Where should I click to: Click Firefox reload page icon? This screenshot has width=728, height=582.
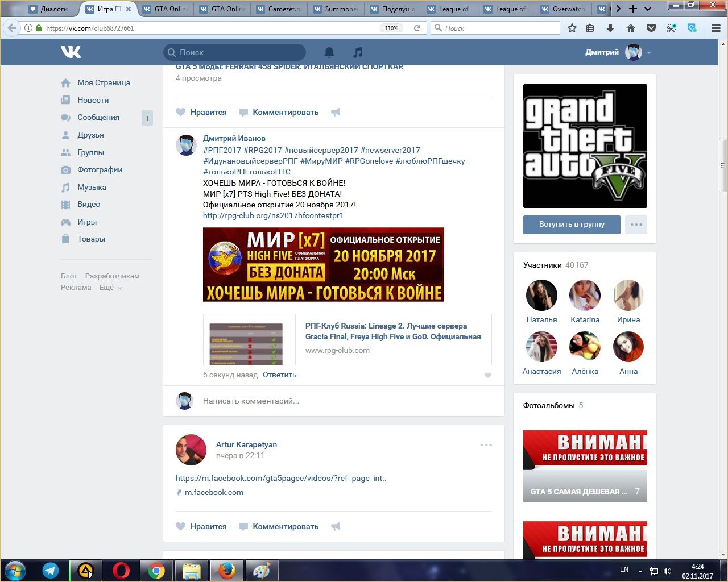click(417, 28)
